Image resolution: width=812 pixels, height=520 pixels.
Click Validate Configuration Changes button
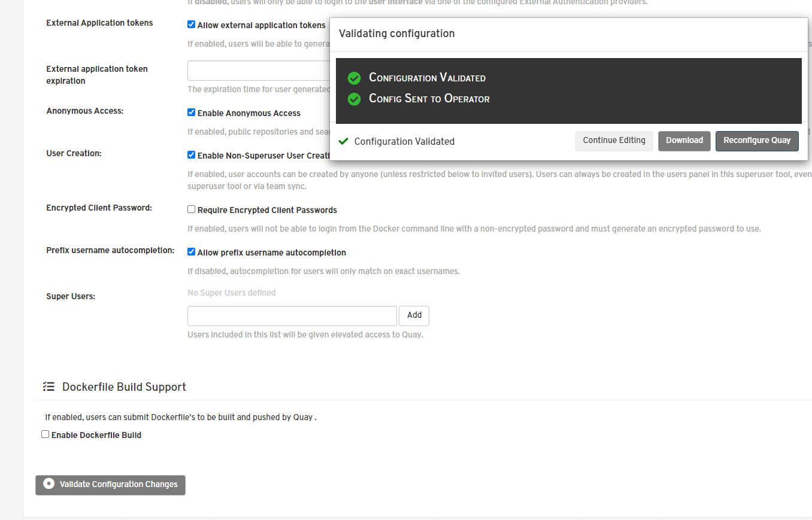point(111,485)
